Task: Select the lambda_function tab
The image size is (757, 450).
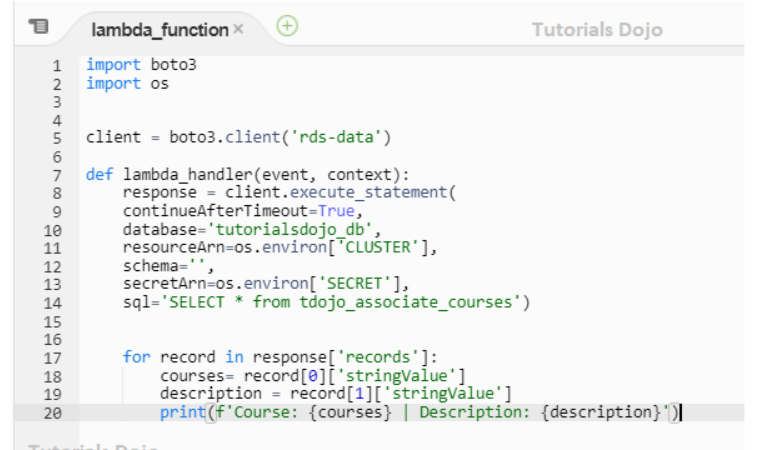Action: [159, 30]
